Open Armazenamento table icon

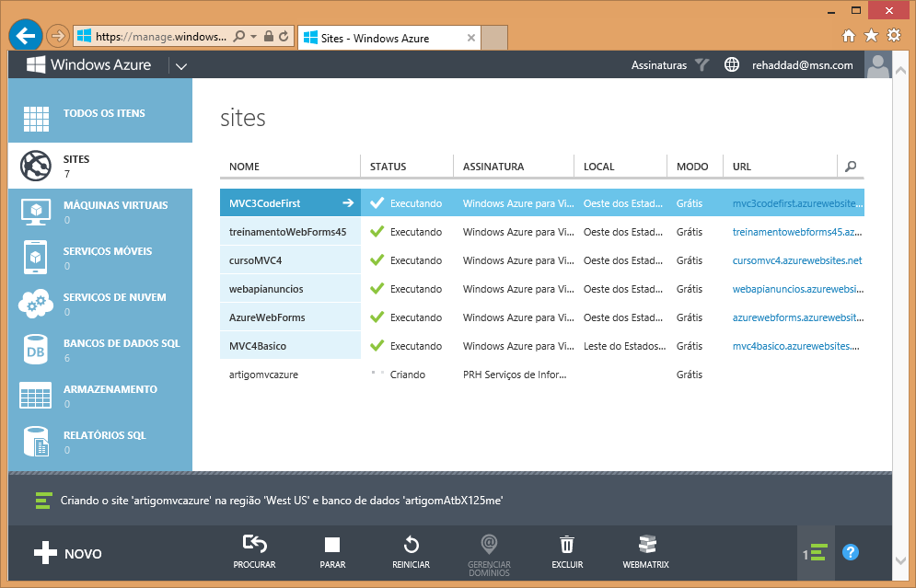pyautogui.click(x=36, y=396)
